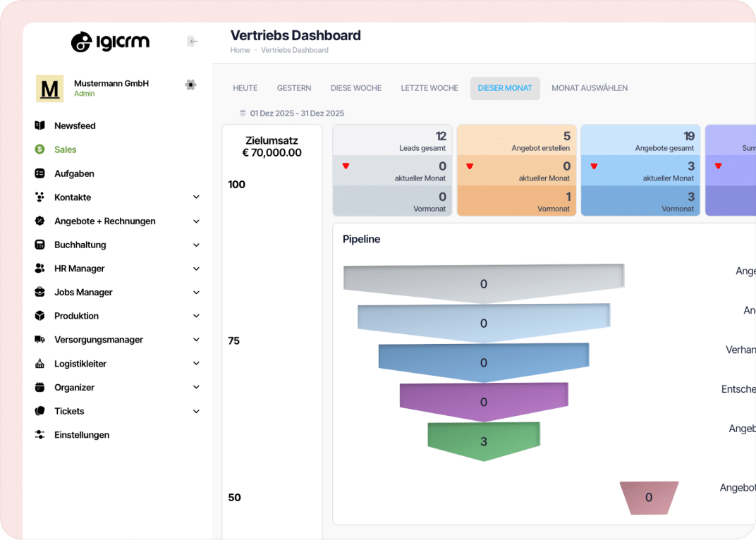Click the Zielumsatz € 70,000.00 value
Viewport: 756px width, 540px height.
coord(272,153)
